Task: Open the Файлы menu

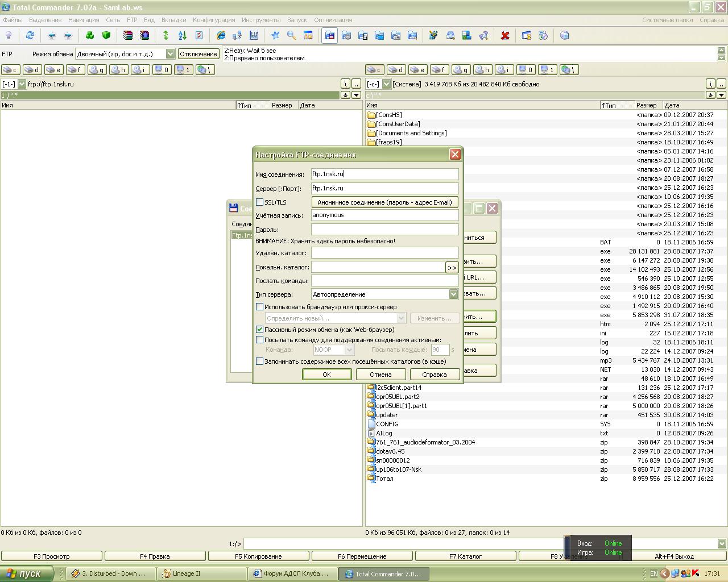Action: click(x=13, y=20)
